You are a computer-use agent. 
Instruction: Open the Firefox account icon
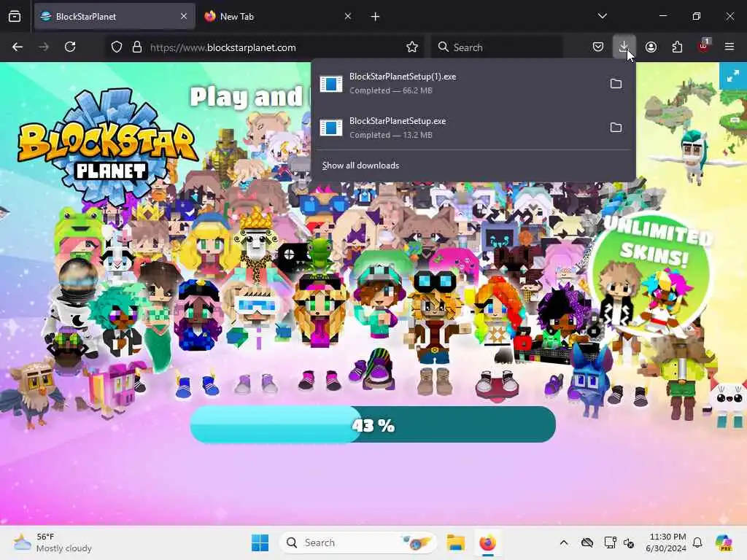coord(651,47)
